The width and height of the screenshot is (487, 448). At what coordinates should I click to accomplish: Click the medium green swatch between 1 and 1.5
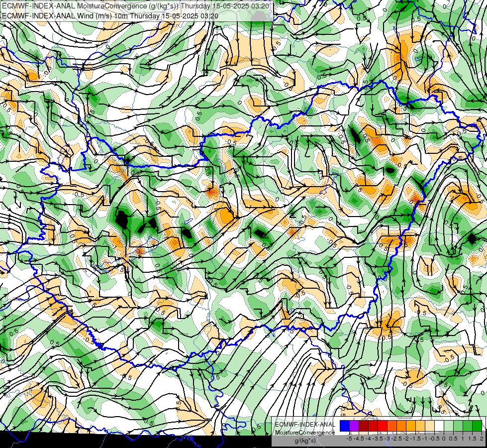coord(468,426)
